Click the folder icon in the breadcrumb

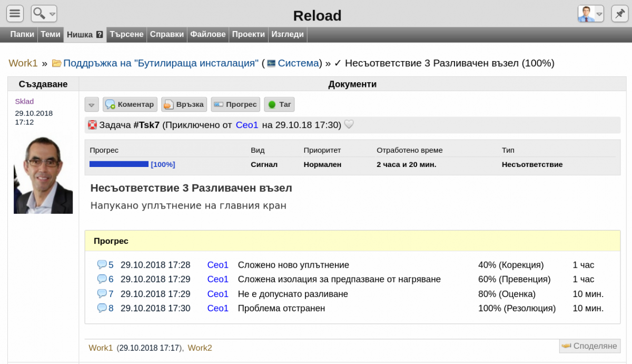pyautogui.click(x=56, y=64)
